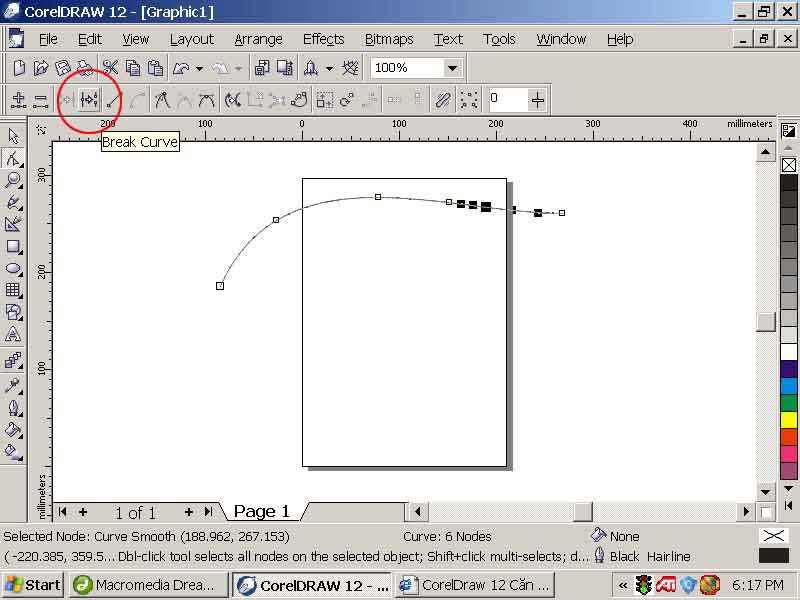
Task: Click the horizontal scrollbar left arrow
Action: (x=418, y=511)
